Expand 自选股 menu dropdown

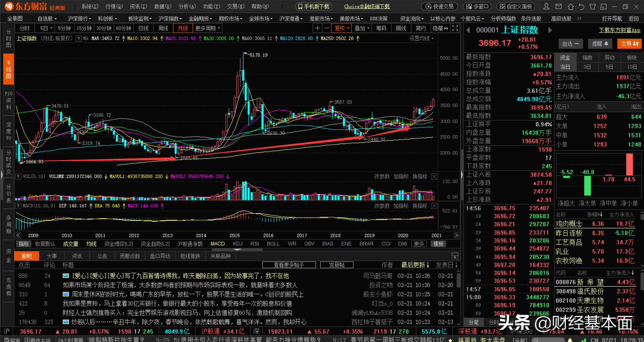tap(47, 18)
